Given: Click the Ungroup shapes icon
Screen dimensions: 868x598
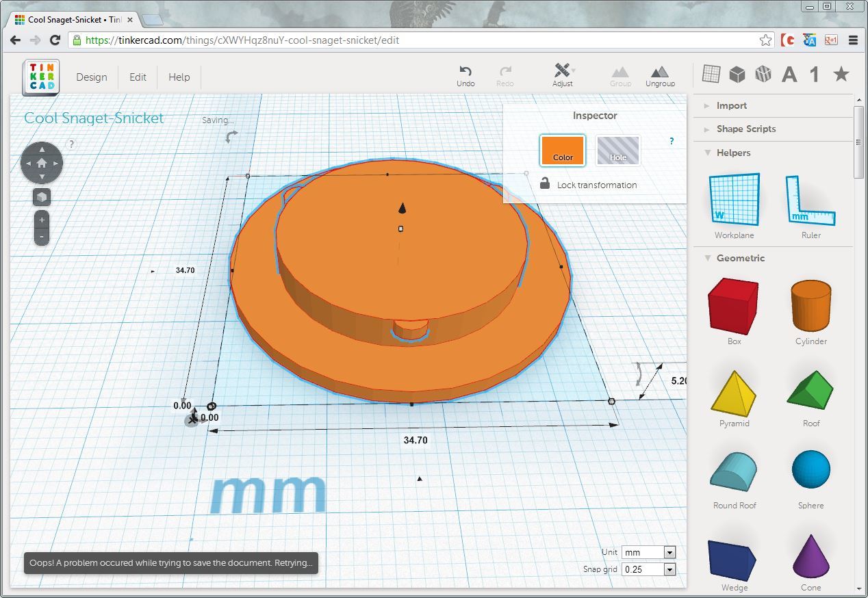Looking at the screenshot, I should [x=660, y=73].
